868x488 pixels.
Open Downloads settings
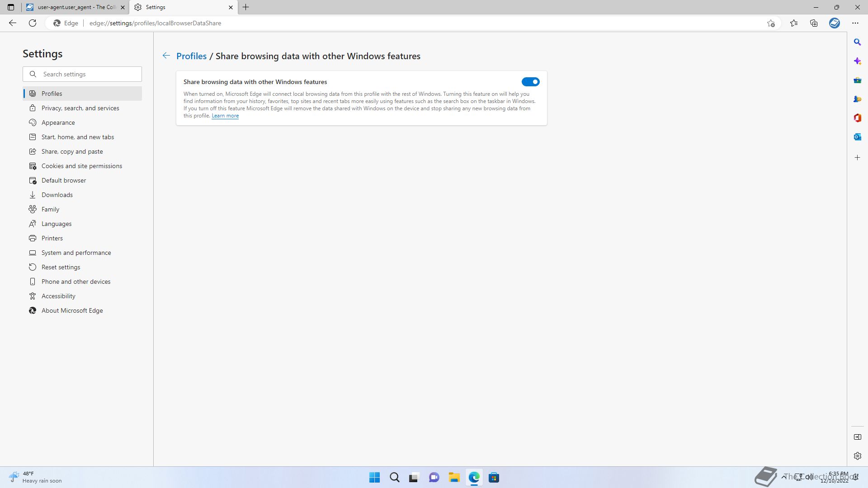click(82, 195)
